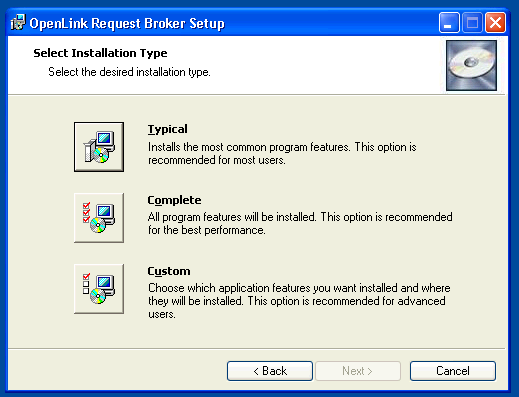Go back with the Back button

click(x=270, y=371)
